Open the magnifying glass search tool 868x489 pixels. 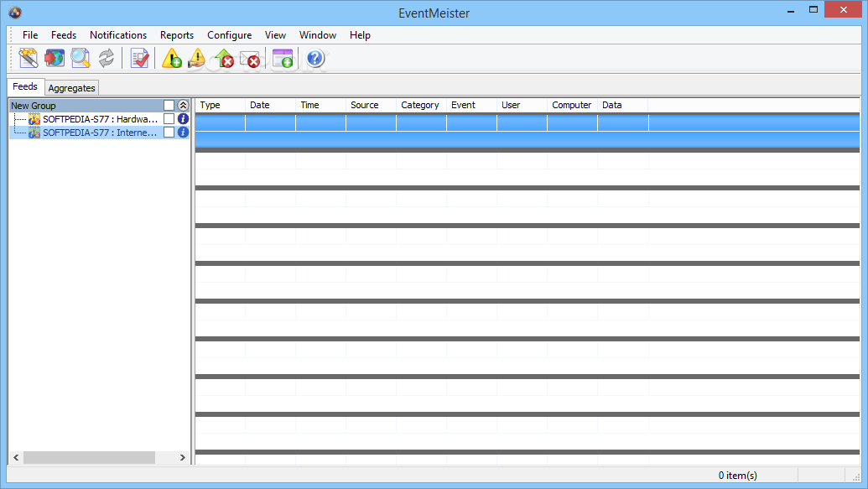[x=81, y=58]
